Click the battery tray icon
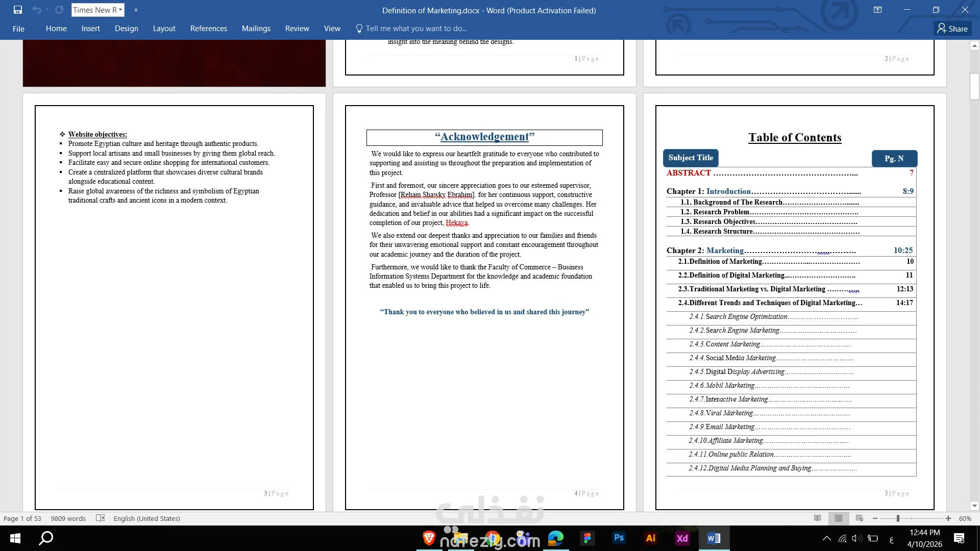The height and width of the screenshot is (551, 980). pyautogui.click(x=873, y=538)
